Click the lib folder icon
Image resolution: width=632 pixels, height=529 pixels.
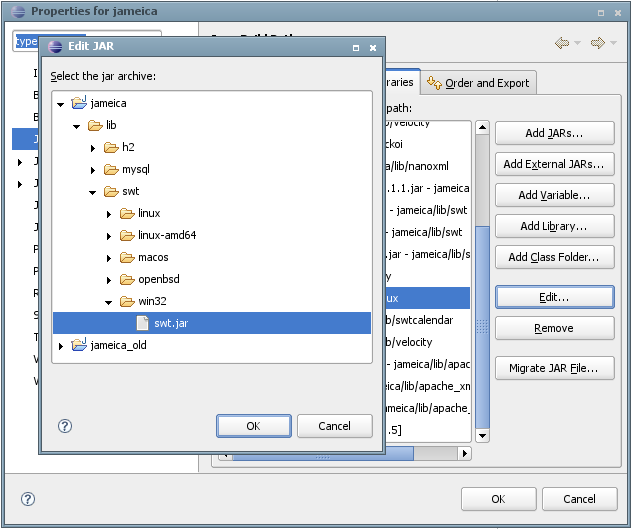point(95,125)
